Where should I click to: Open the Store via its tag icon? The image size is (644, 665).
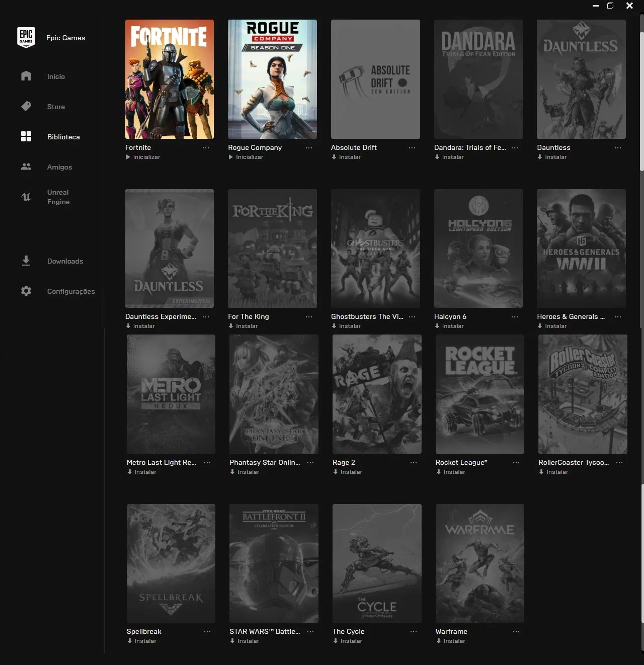point(26,106)
